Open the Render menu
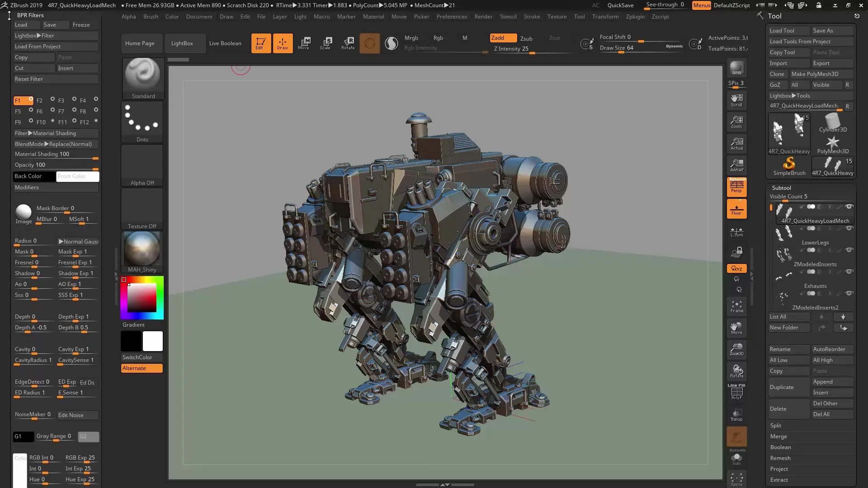The width and height of the screenshot is (868, 488). coord(483,17)
